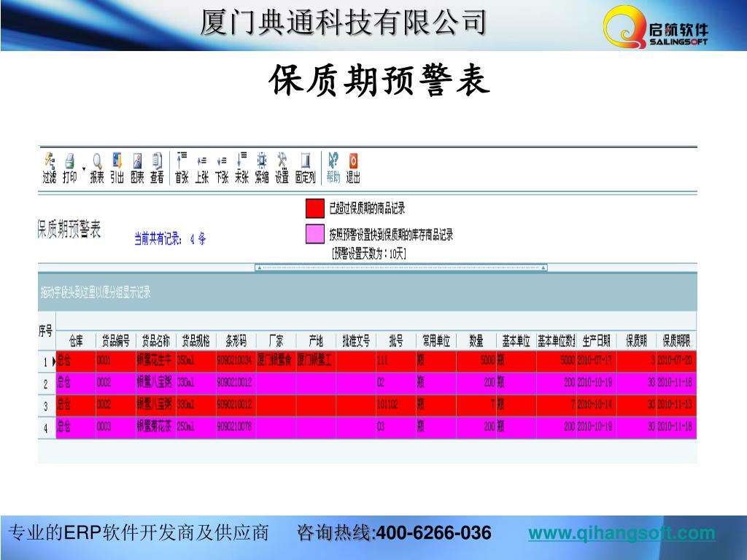Image resolution: width=747 pixels, height=560 pixels.
Task: Jump to last record with 末张
Action: click(x=241, y=168)
